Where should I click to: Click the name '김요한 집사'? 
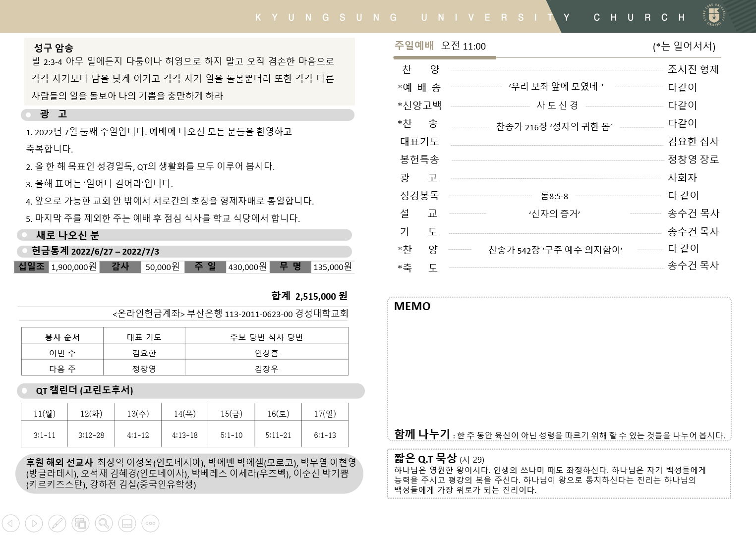coord(694,142)
